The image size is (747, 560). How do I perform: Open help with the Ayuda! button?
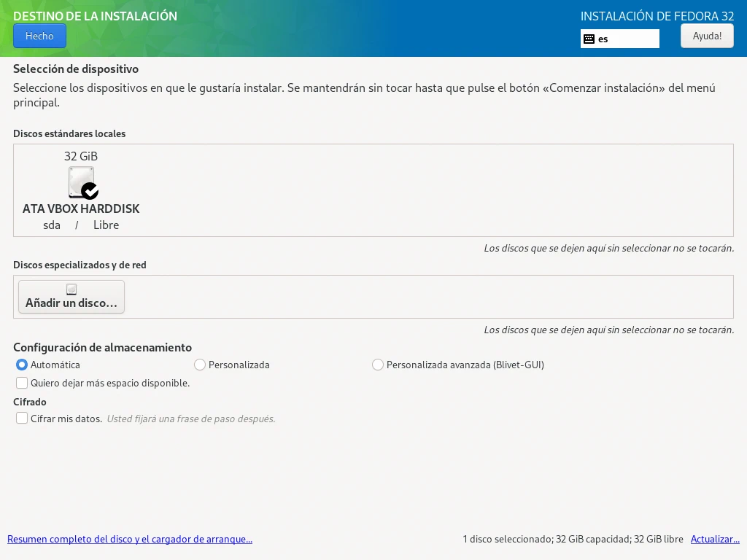706,36
